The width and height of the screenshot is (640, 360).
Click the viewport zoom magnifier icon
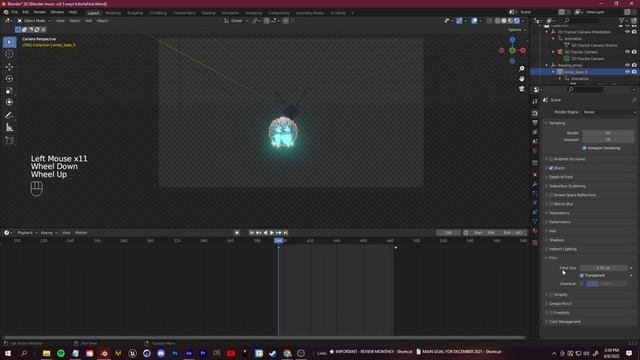pos(522,69)
